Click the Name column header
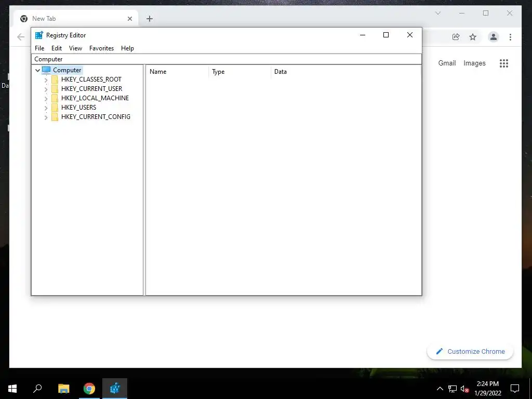The image size is (532, 399). [178, 72]
